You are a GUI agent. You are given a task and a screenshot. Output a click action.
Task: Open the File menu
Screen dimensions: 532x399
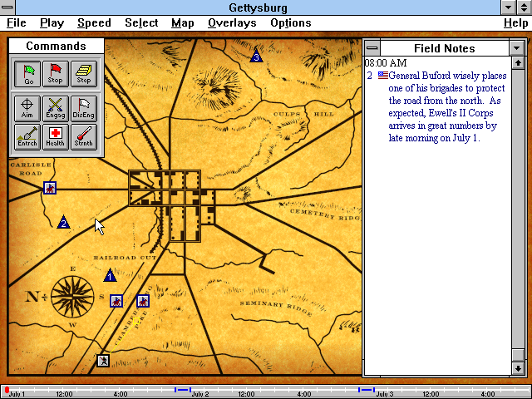pos(17,23)
